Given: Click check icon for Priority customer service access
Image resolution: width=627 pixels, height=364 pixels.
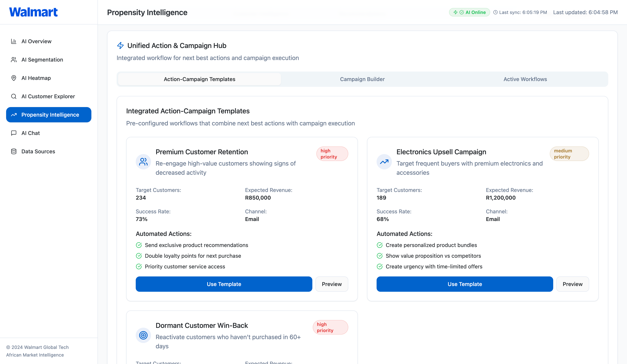Looking at the screenshot, I should [139, 266].
